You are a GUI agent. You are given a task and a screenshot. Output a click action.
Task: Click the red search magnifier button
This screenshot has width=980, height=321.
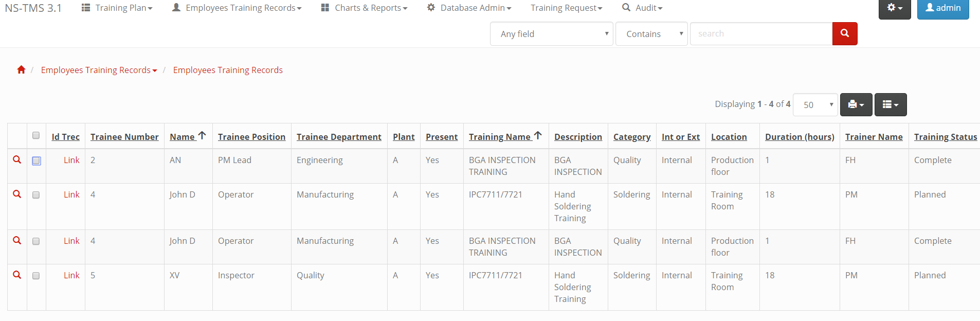[x=844, y=33]
